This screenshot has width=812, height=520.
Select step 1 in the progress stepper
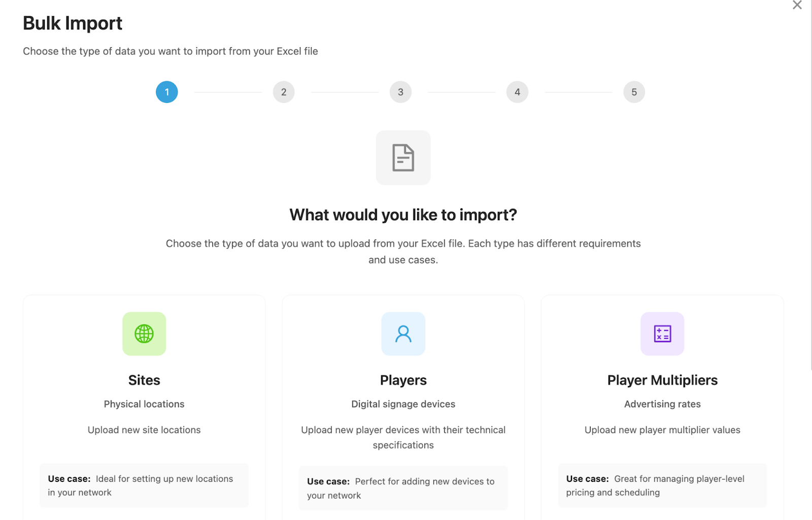pos(167,92)
